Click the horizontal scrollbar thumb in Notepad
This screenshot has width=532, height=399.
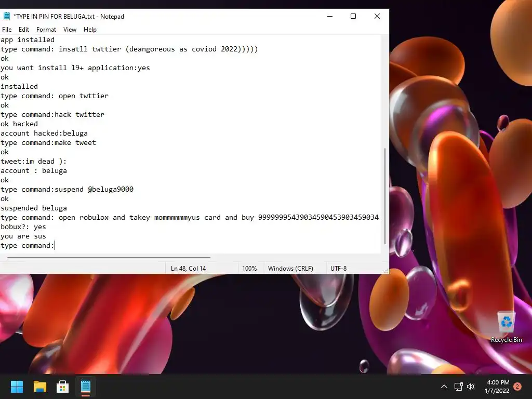tap(109, 258)
